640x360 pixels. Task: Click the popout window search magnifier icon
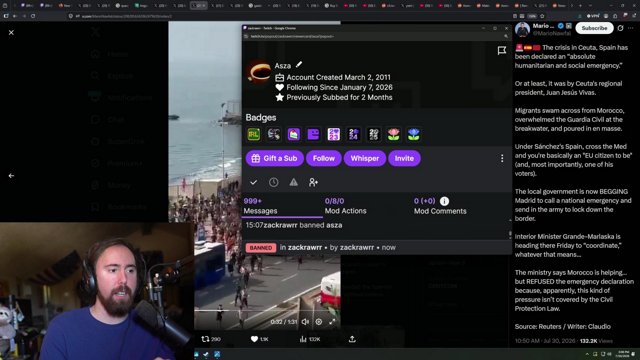click(506, 36)
